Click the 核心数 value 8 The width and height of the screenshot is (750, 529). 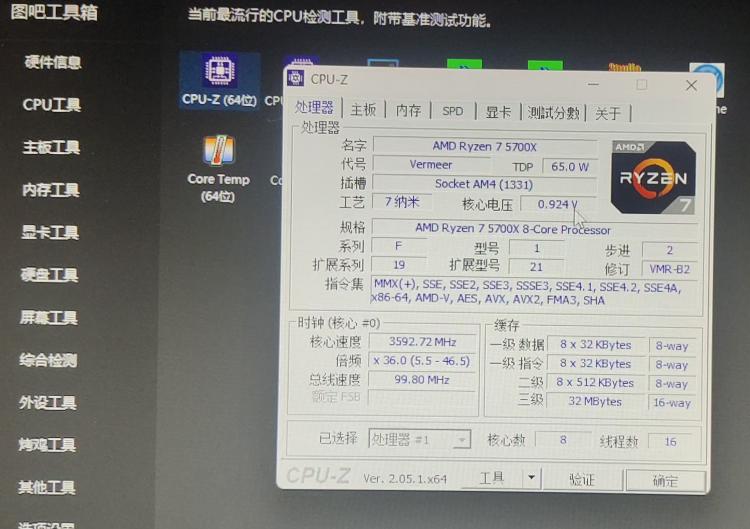563,440
